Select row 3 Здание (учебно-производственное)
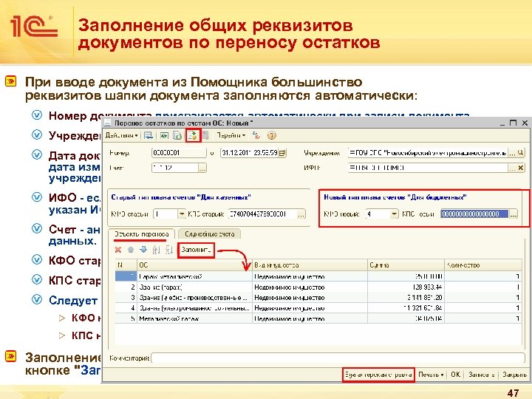 (x=318, y=298)
